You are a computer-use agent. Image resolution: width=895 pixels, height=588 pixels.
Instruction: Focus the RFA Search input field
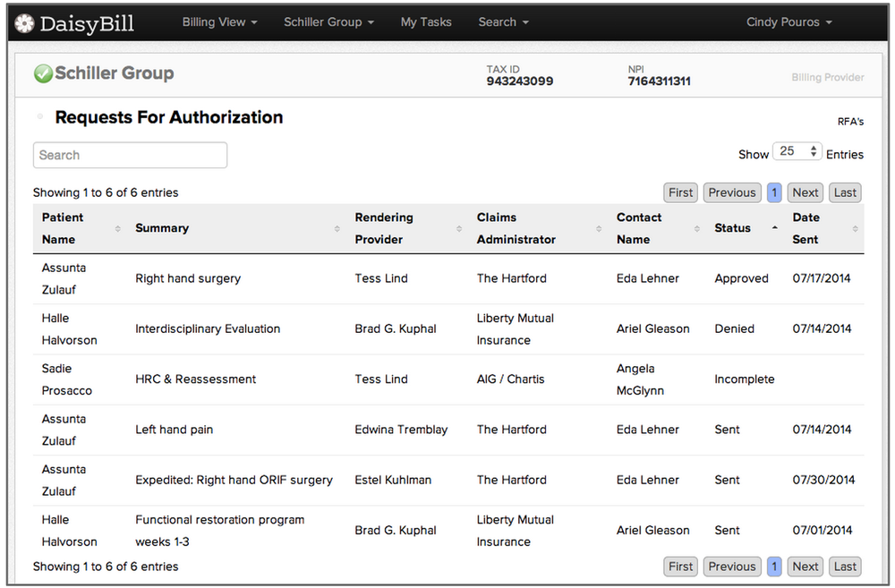(x=130, y=155)
